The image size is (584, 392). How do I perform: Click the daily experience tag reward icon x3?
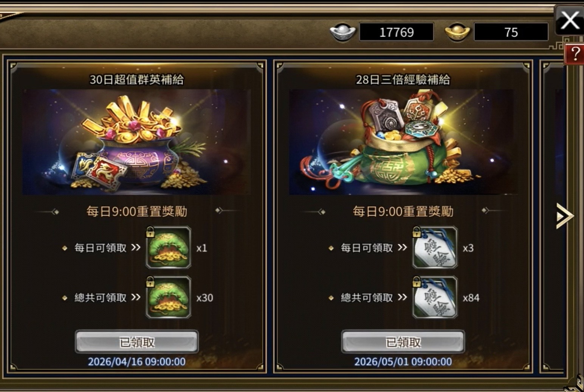point(435,248)
